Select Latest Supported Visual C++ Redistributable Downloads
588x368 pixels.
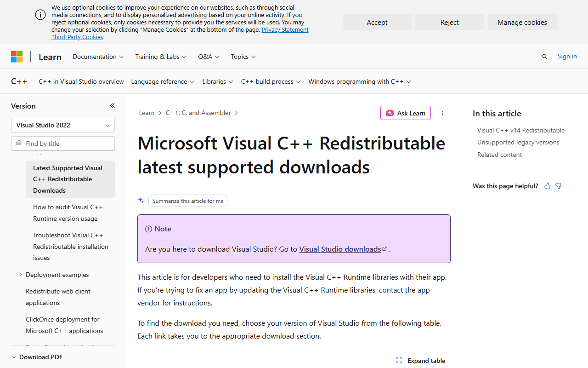pos(70,179)
